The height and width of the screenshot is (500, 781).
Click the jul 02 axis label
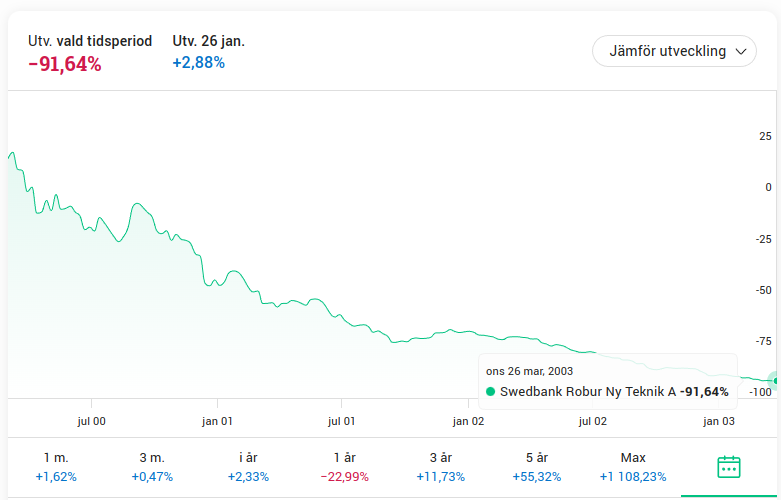coord(593,422)
